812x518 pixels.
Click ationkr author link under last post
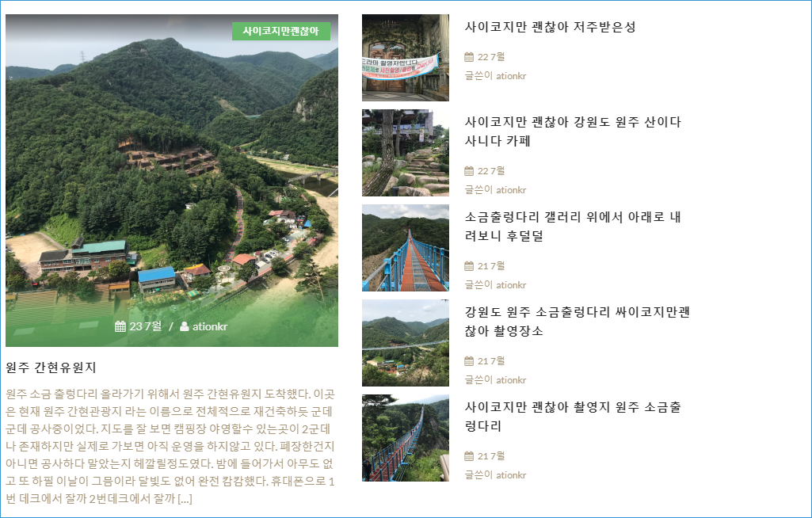click(511, 475)
